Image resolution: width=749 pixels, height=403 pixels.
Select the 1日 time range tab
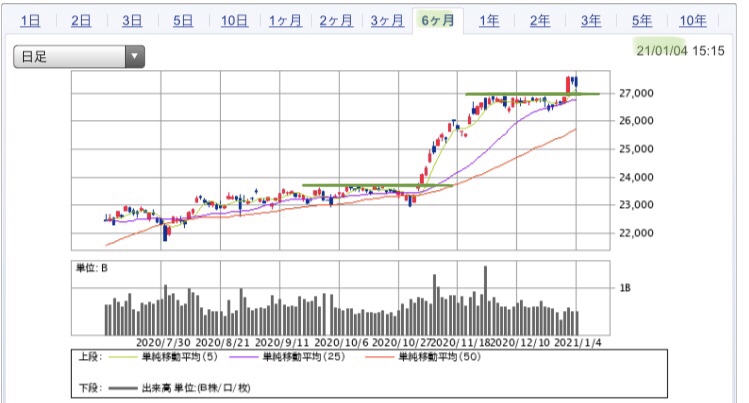point(30,21)
